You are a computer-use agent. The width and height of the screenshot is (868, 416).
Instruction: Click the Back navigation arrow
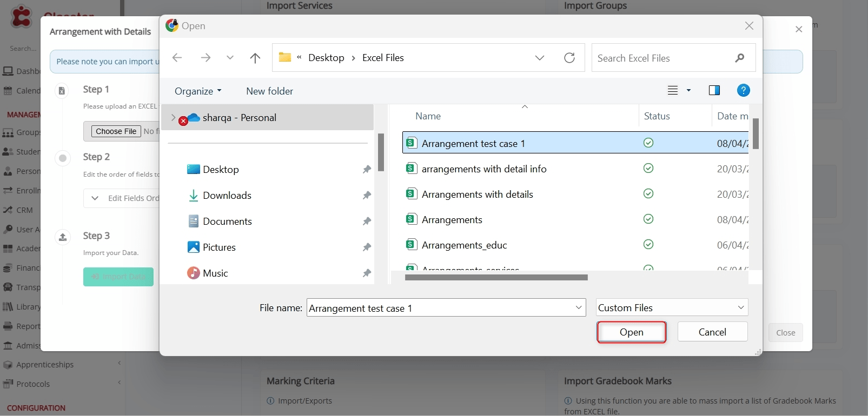tap(177, 58)
